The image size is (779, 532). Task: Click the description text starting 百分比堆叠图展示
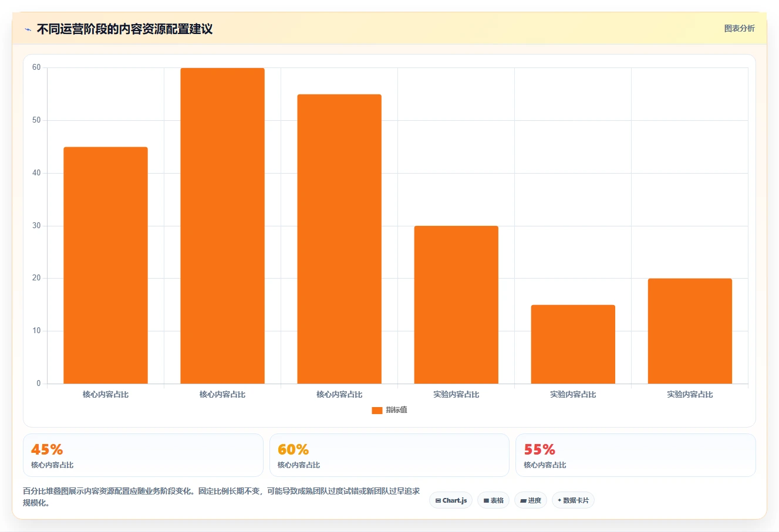[221, 497]
